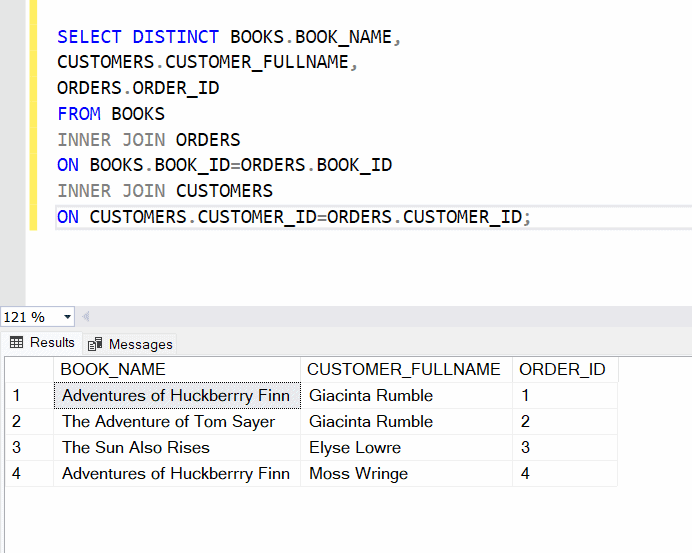The image size is (692, 553).
Task: Click INNER JOIN CUSTOMERS line
Action: pyautogui.click(x=165, y=192)
